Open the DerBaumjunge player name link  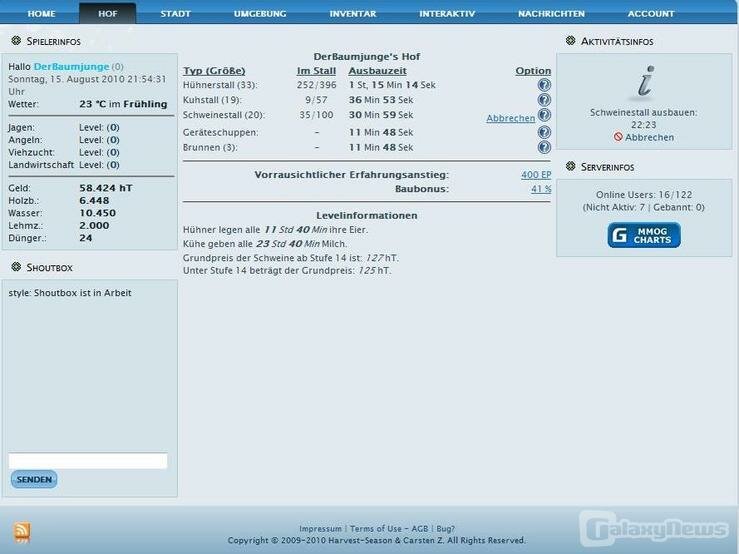(x=71, y=66)
